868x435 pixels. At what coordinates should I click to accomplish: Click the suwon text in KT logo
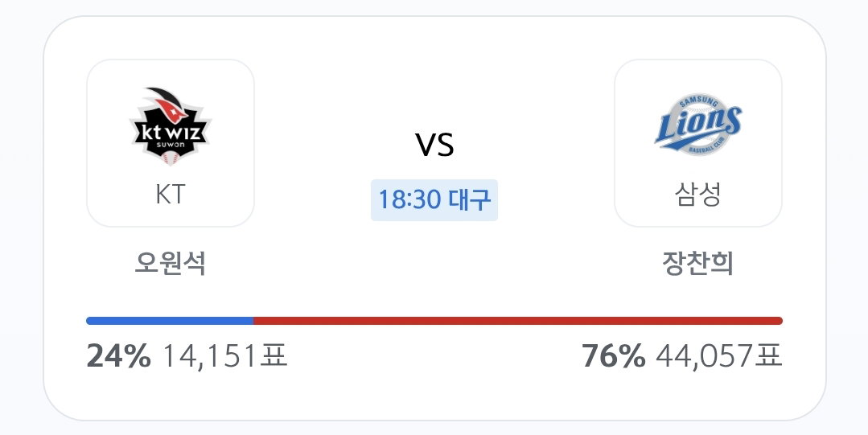[x=171, y=145]
